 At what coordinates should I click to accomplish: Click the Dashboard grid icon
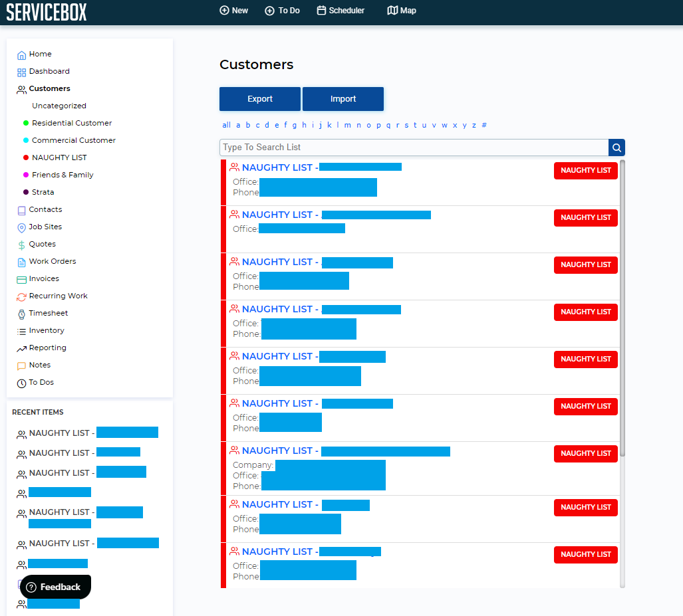click(21, 72)
